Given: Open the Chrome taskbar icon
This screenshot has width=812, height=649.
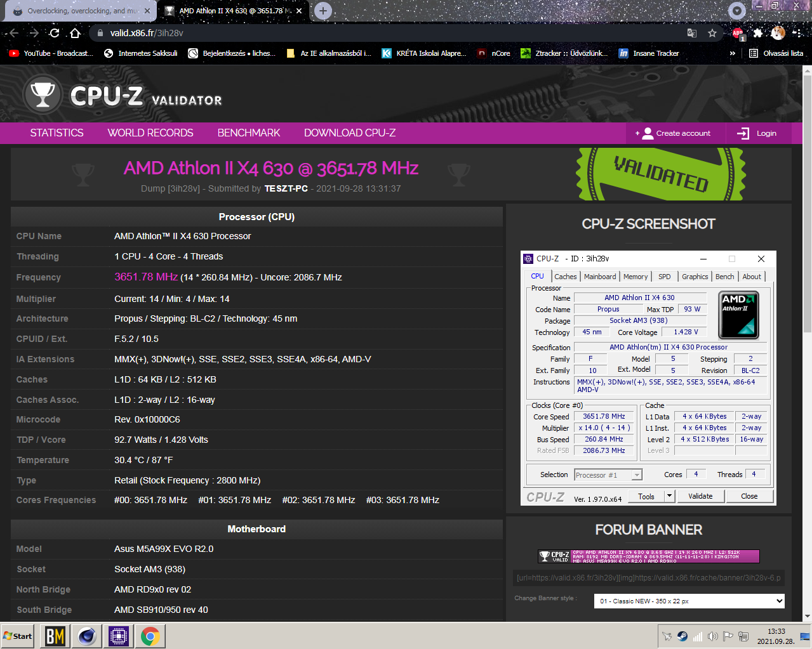Looking at the screenshot, I should tap(150, 636).
